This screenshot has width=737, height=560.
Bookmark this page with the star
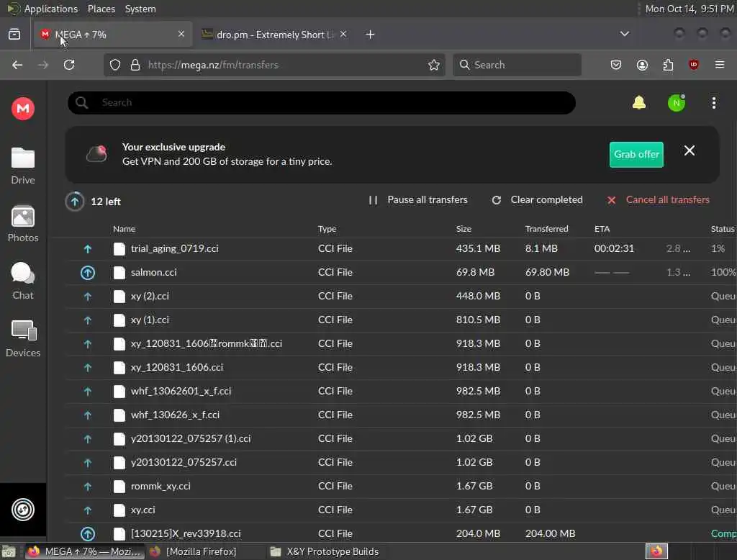[433, 65]
